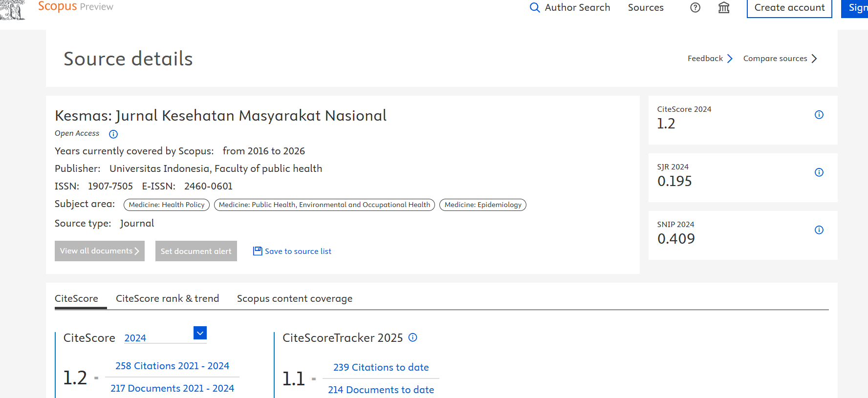
Task: Expand the CiteScore year dropdown
Action: tap(200, 333)
